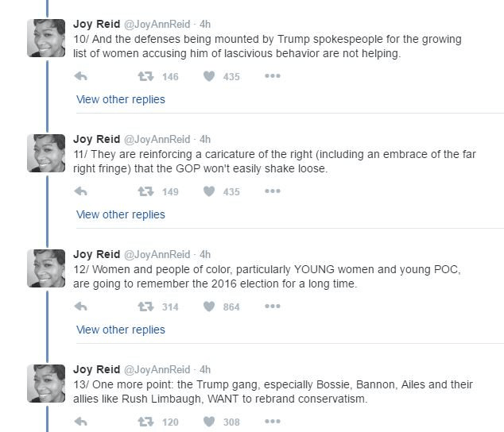Screen dimensions: 504x432
Task: Reply to tweet 13/ about rebranding conservatism
Action: pos(80,422)
